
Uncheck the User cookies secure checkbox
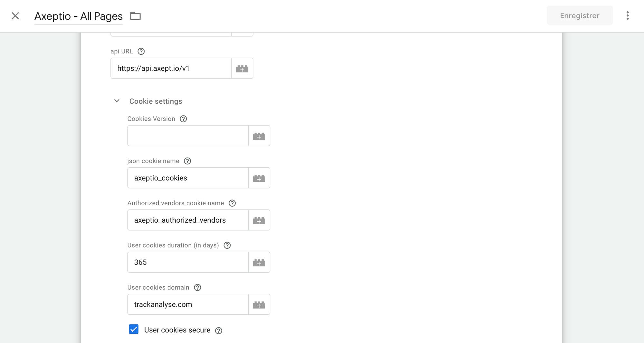[x=134, y=329]
